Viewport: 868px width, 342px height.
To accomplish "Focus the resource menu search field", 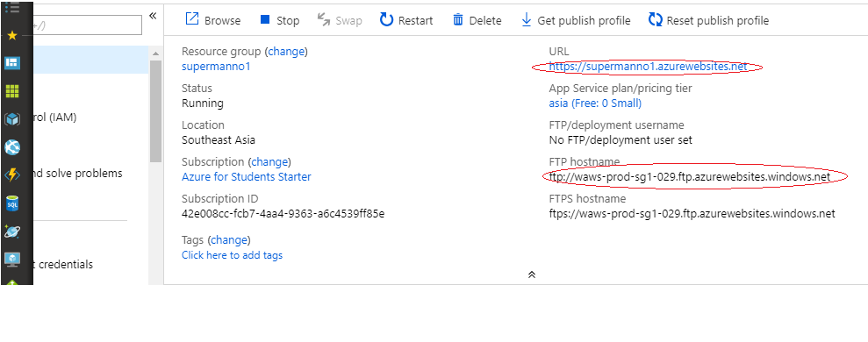I will point(88,25).
